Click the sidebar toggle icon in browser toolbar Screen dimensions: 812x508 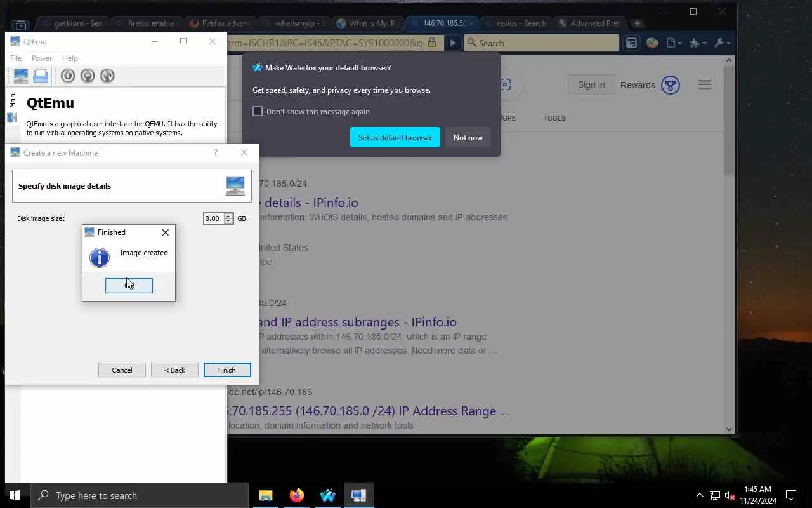pyautogui.click(x=631, y=43)
